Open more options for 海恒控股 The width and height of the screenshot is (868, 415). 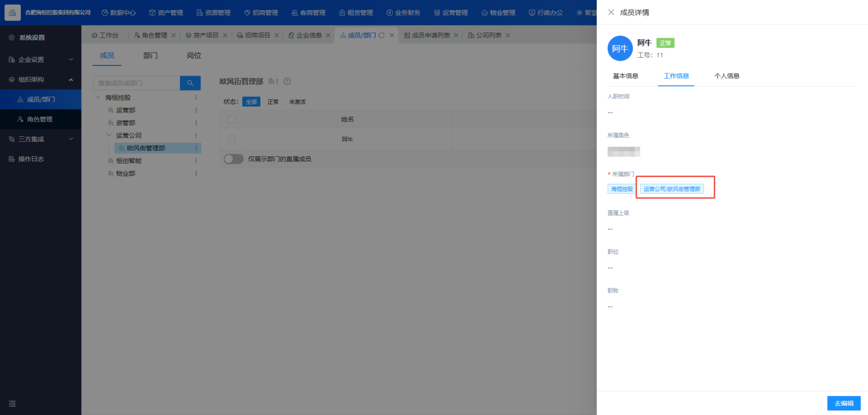point(196,98)
